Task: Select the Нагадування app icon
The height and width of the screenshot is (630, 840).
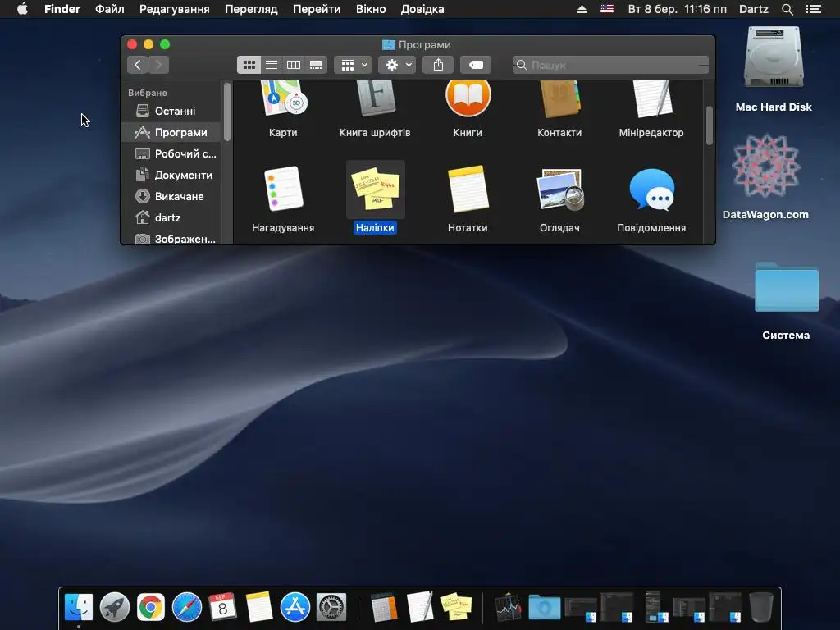Action: (283, 189)
